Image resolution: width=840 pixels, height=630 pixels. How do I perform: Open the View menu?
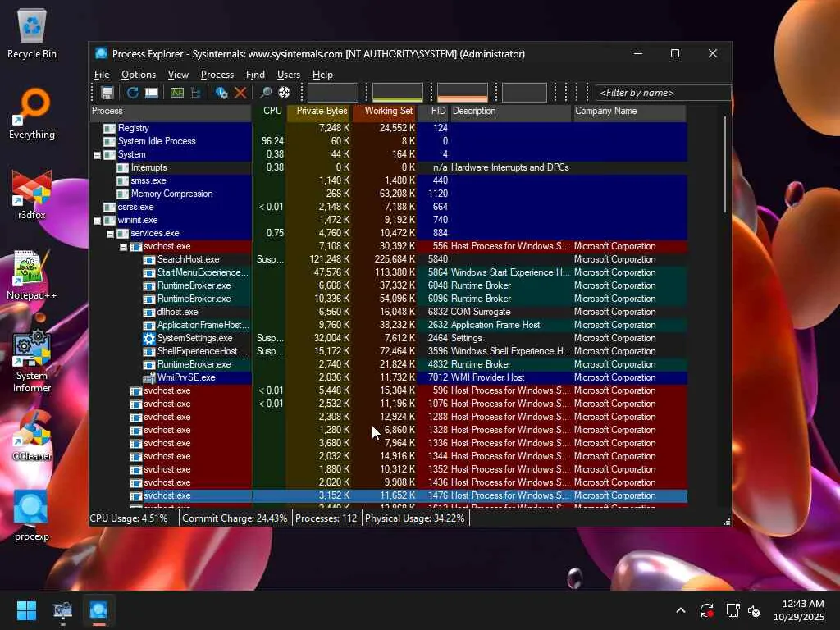(x=178, y=75)
